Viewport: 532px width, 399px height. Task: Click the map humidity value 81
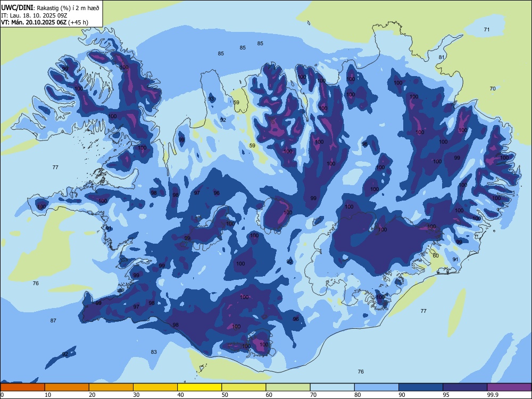coord(442,57)
